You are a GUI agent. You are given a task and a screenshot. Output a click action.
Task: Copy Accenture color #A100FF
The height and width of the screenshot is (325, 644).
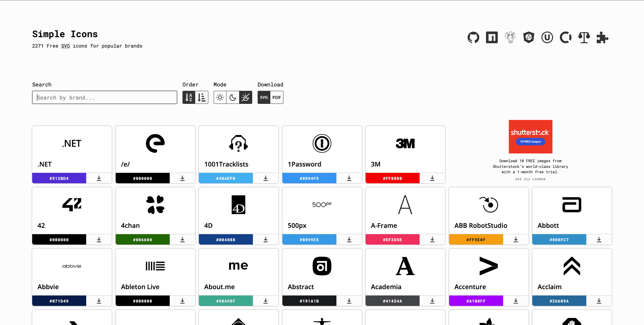[x=476, y=301]
